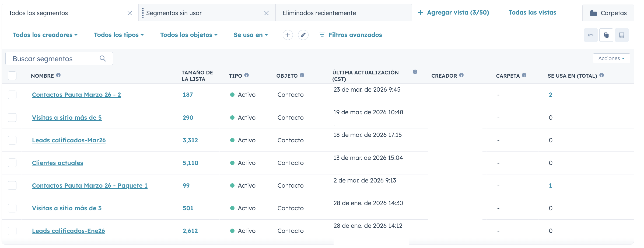Screen dimensions: 644x248
Task: Check the Leads calificados-Ene26 row checkbox
Action: [x=12, y=231]
